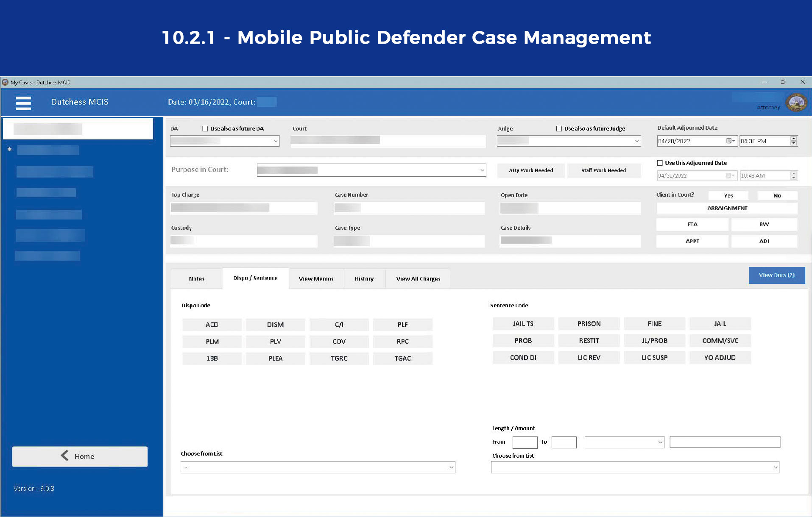Choose the PRISON sentence code

589,324
